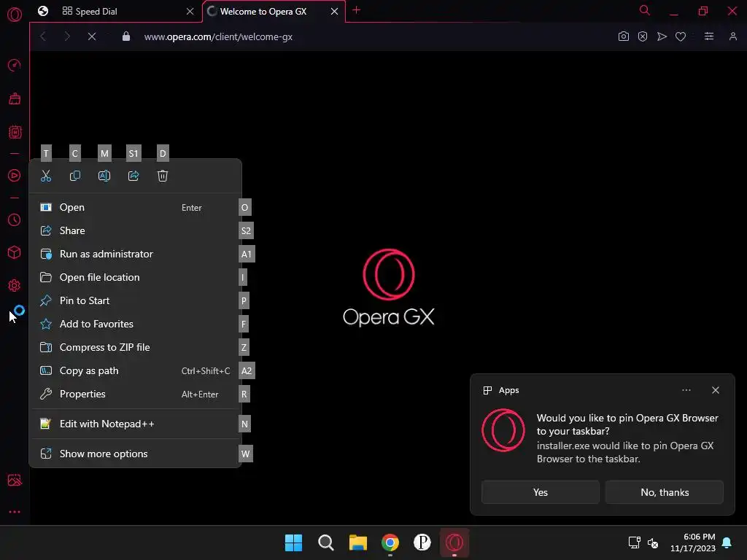Dismiss the Apps notification

[716, 390]
